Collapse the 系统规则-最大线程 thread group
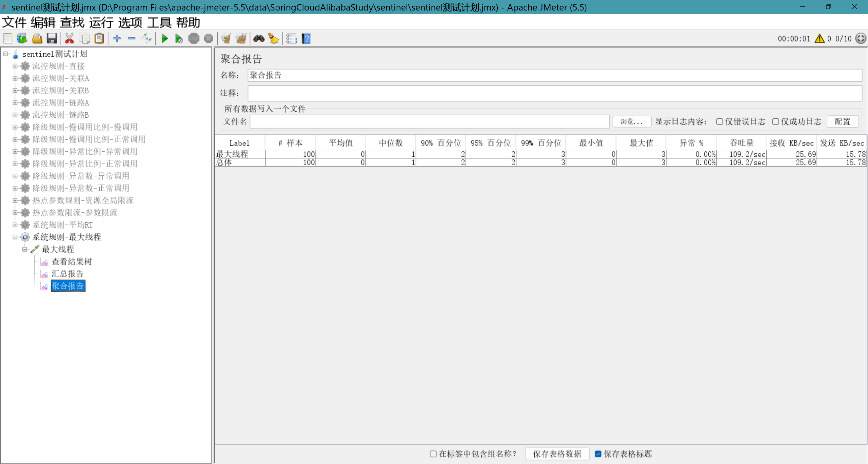 pyautogui.click(x=15, y=237)
